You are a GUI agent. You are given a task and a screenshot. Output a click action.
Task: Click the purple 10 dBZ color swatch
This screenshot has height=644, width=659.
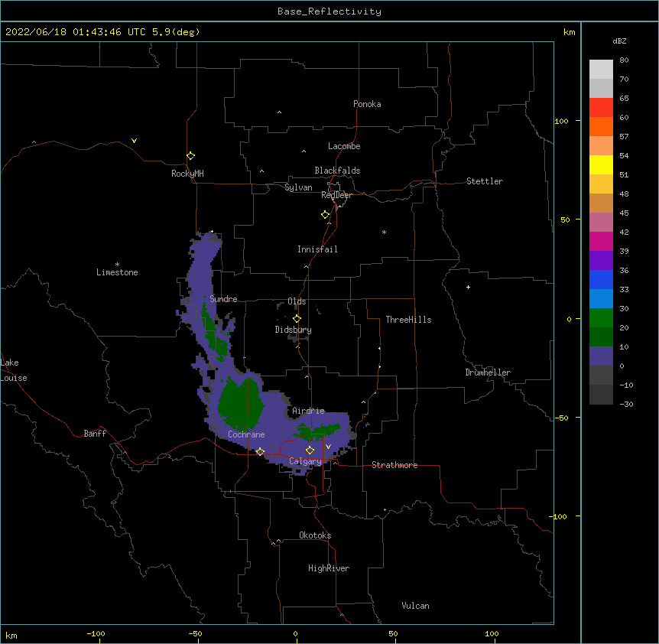click(x=601, y=356)
